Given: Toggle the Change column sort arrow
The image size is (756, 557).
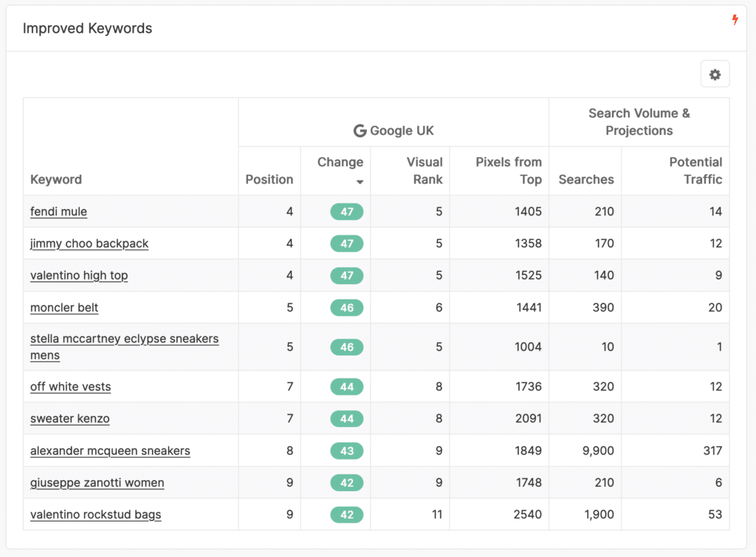Looking at the screenshot, I should 360,181.
